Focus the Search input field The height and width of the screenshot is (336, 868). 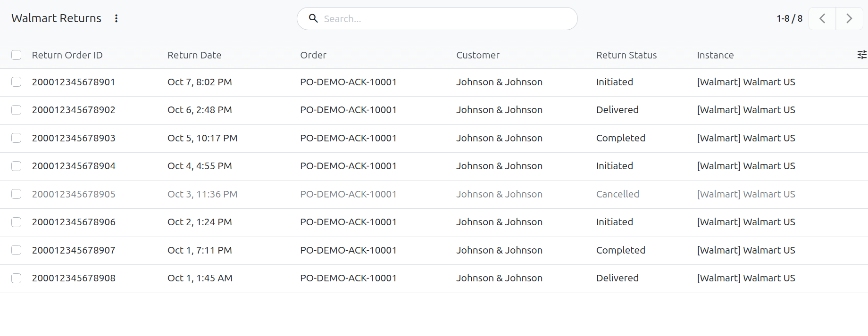click(437, 18)
